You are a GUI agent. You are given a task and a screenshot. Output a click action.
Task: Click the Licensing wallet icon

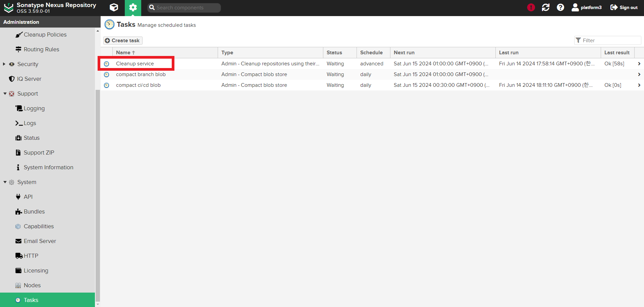(18, 270)
